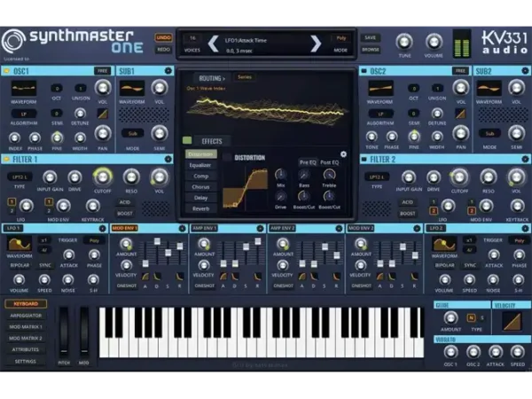Open the Settings tab
Screen dimensions: 532x399
pos(26,362)
